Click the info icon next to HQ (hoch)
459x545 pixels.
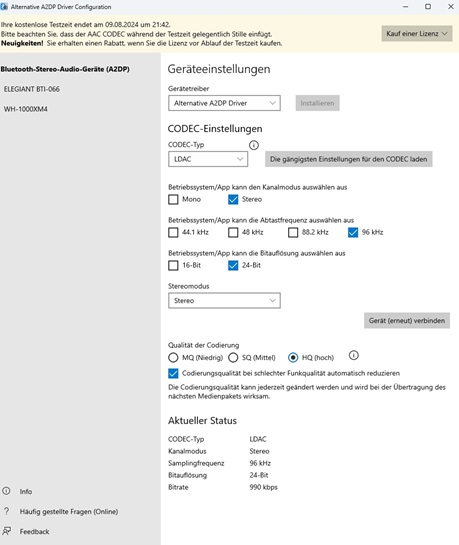[353, 355]
